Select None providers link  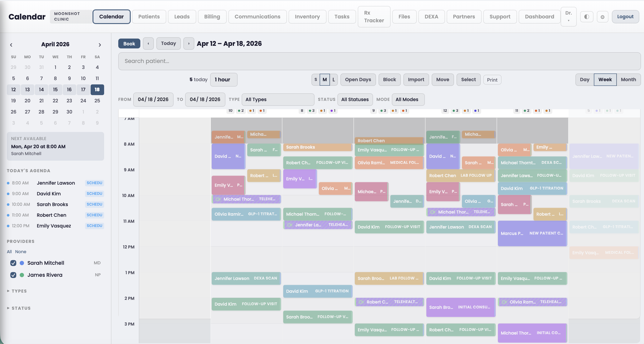click(21, 252)
